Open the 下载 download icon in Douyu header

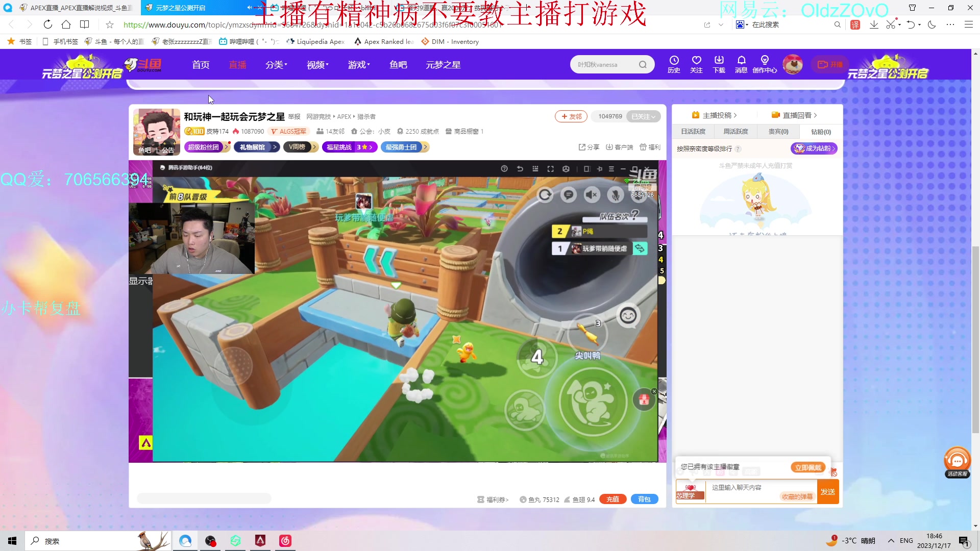719,64
